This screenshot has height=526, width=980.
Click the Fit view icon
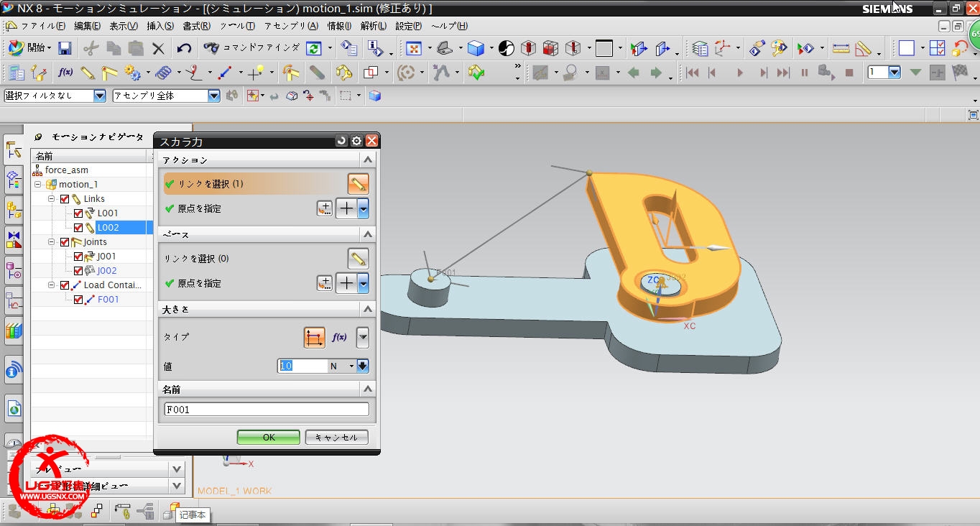(414, 48)
